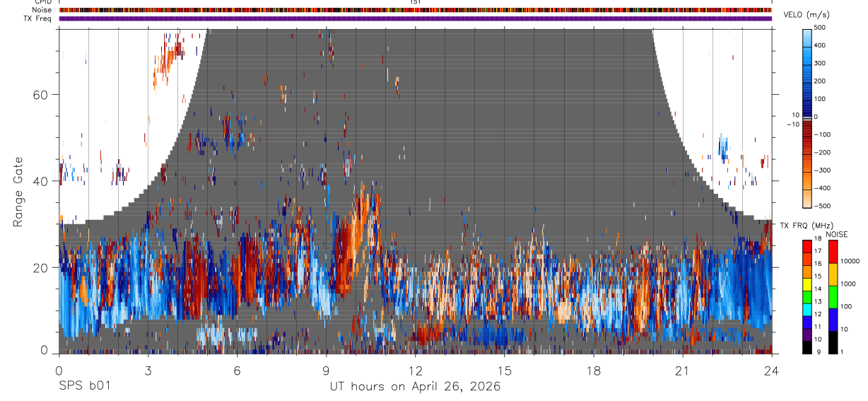Click the 6 hour tick on the UT axis
This screenshot has width=868, height=401.
(237, 370)
